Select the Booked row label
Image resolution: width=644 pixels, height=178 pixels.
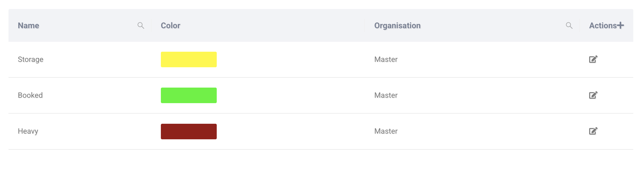pos(30,95)
